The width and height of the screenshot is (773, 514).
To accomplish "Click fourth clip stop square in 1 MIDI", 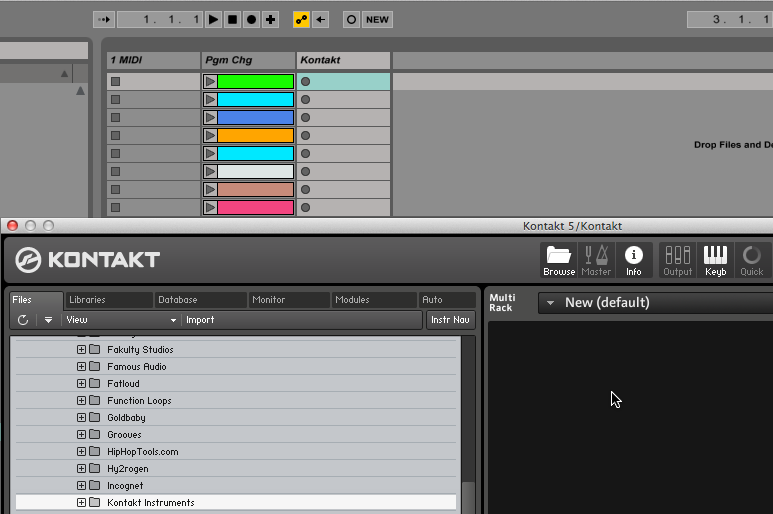I will [x=115, y=136].
